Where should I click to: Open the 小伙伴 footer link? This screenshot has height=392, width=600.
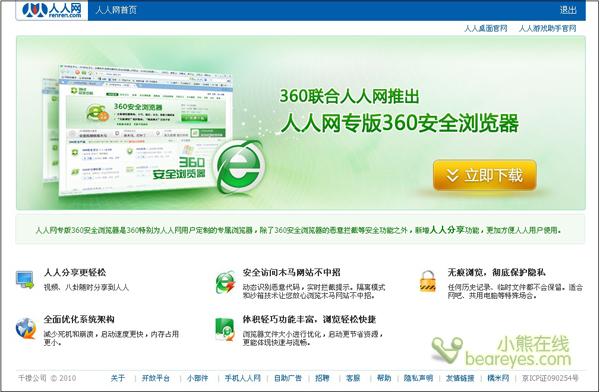pyautogui.click(x=197, y=378)
